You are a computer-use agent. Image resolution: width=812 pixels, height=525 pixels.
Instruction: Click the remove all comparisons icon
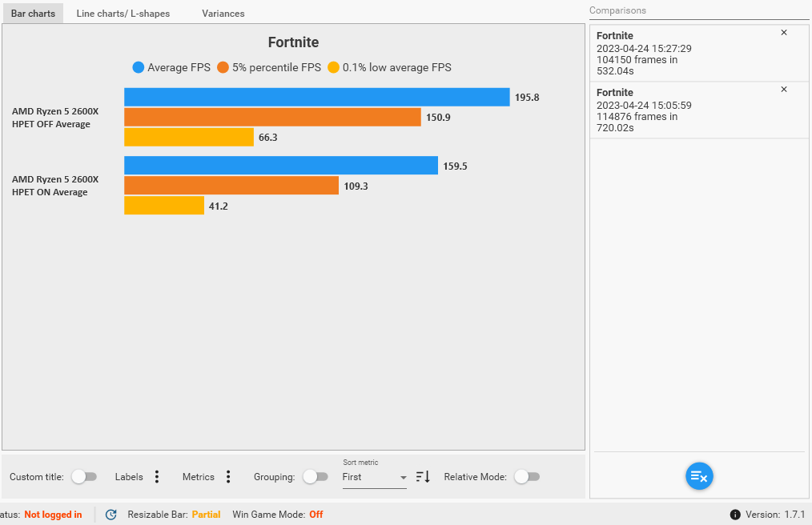(x=698, y=475)
